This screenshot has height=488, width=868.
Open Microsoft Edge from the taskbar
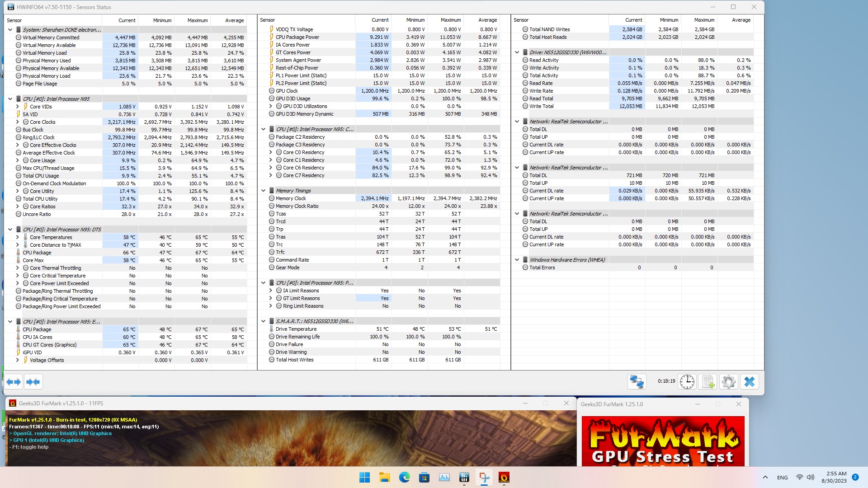pos(404,477)
